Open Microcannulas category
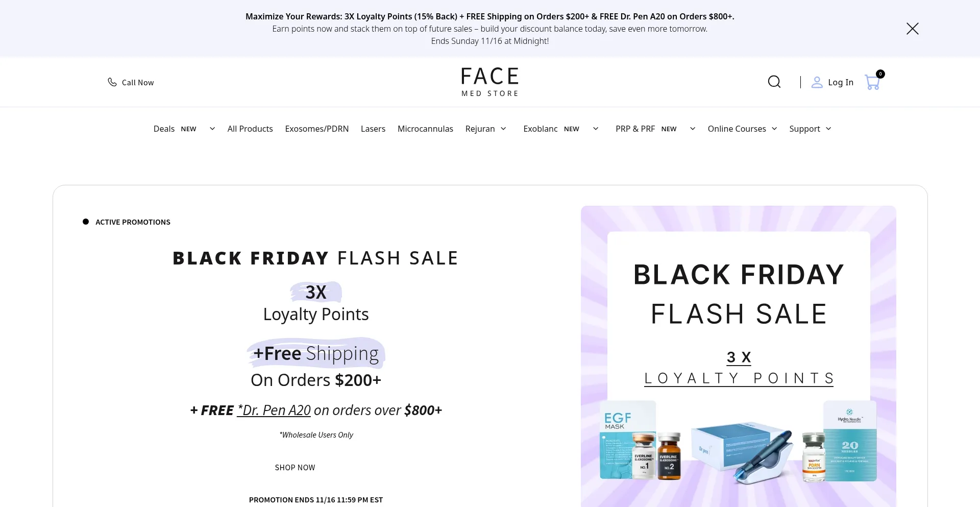The height and width of the screenshot is (507, 980). pyautogui.click(x=425, y=129)
